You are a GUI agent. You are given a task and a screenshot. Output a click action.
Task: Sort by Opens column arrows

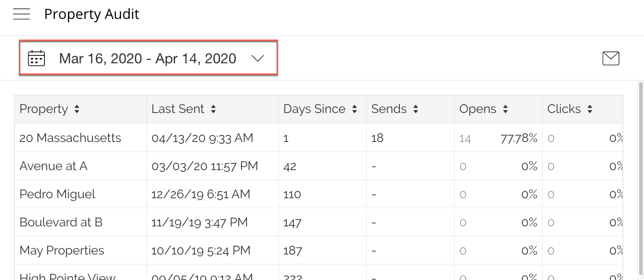505,109
